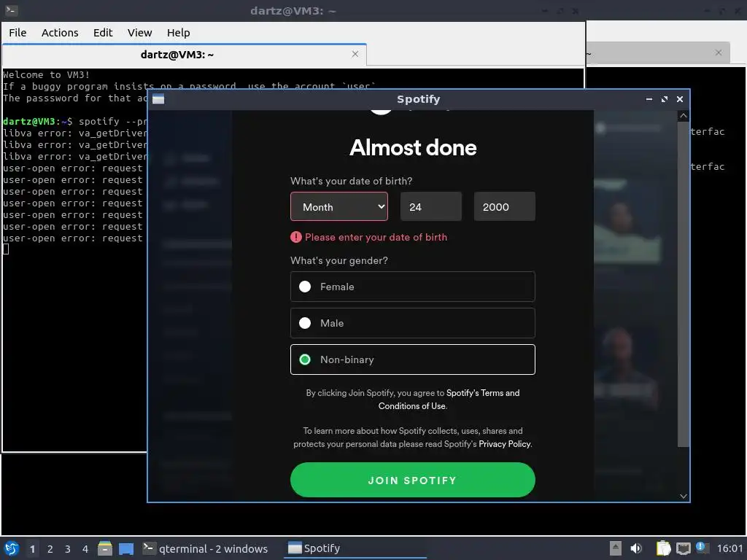The height and width of the screenshot is (560, 747).
Task: Select the Non-binary gender option
Action: [x=413, y=359]
